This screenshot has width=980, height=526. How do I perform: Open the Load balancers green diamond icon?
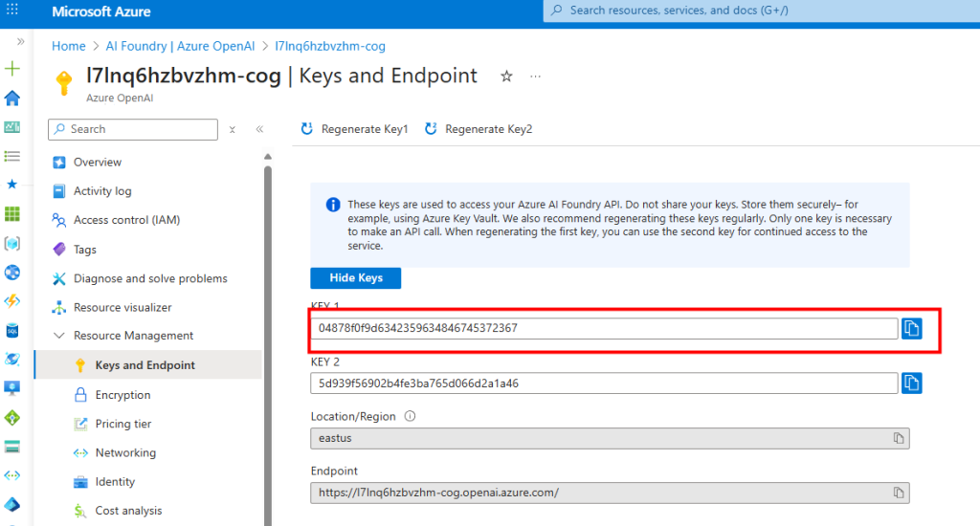[11, 417]
